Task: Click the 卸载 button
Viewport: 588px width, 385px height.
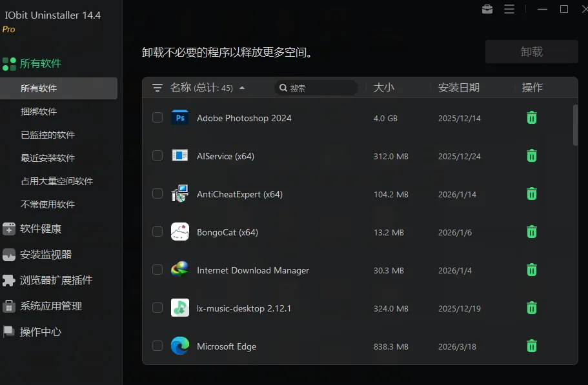Action: [531, 52]
